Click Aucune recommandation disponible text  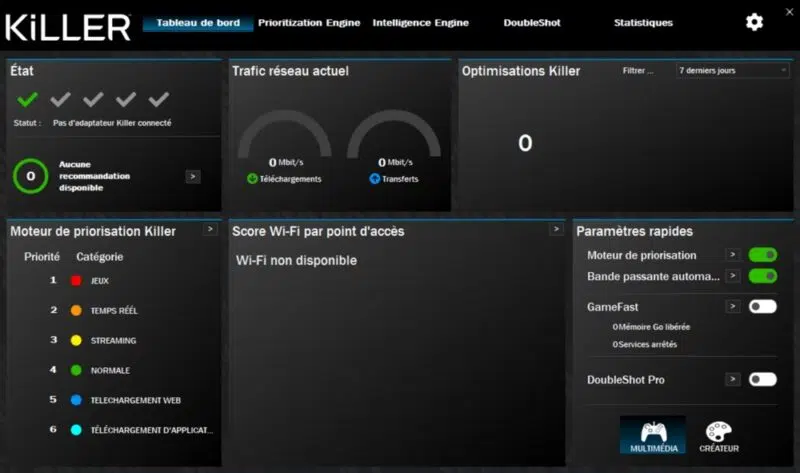(x=94, y=176)
